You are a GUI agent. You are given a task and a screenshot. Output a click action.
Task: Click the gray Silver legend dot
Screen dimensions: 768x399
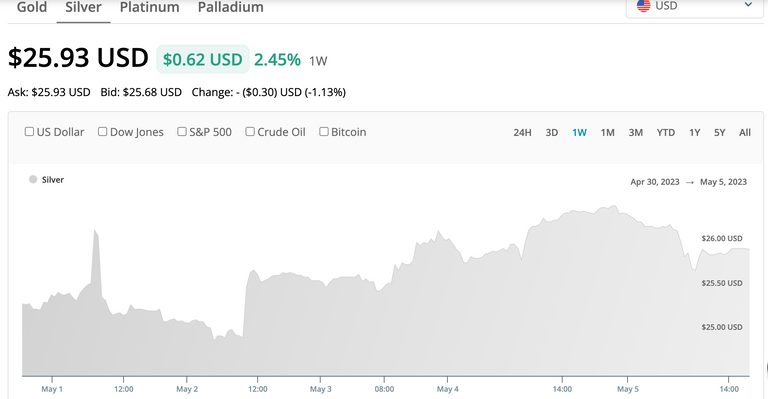tap(33, 180)
